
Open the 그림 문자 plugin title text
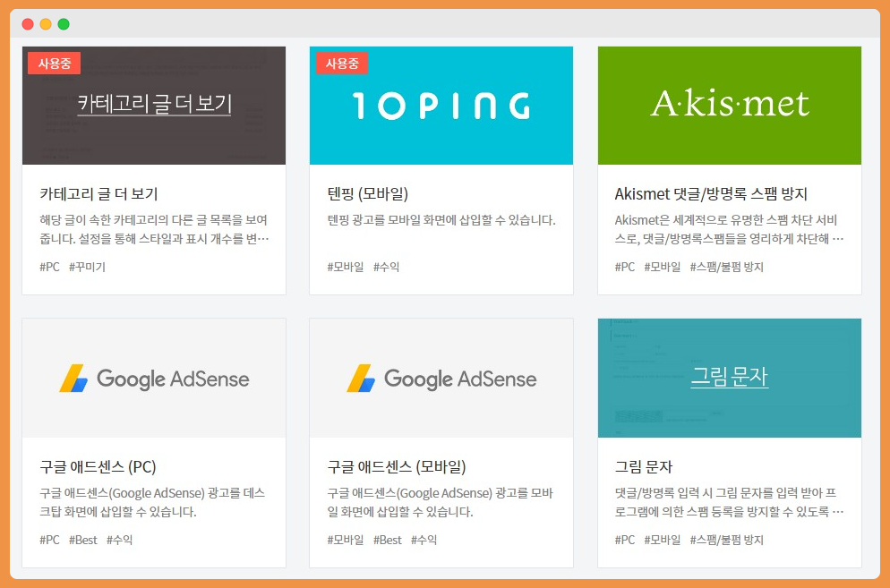(x=644, y=467)
